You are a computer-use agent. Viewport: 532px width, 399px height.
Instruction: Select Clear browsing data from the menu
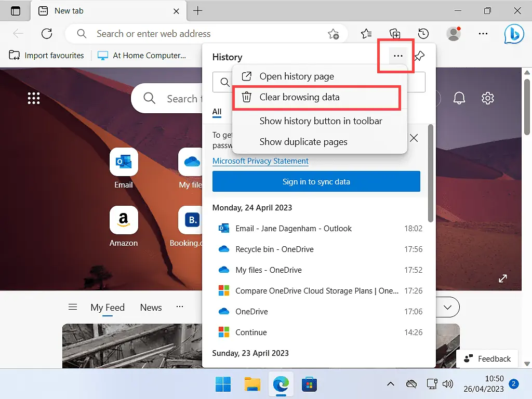point(299,97)
